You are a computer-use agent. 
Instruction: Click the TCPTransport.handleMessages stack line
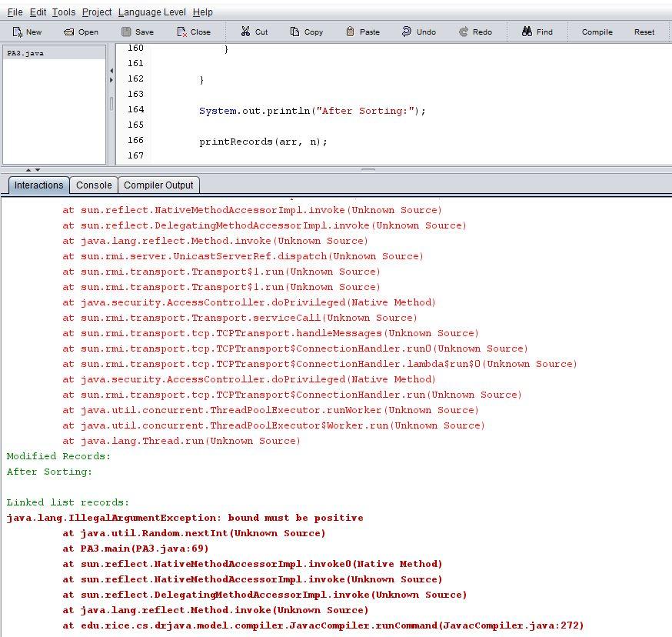pos(271,333)
